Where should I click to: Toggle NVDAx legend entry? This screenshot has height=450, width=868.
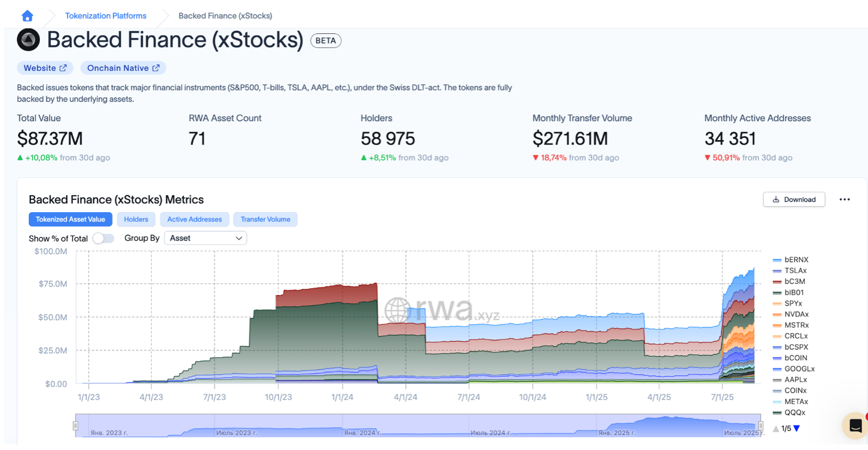[796, 314]
